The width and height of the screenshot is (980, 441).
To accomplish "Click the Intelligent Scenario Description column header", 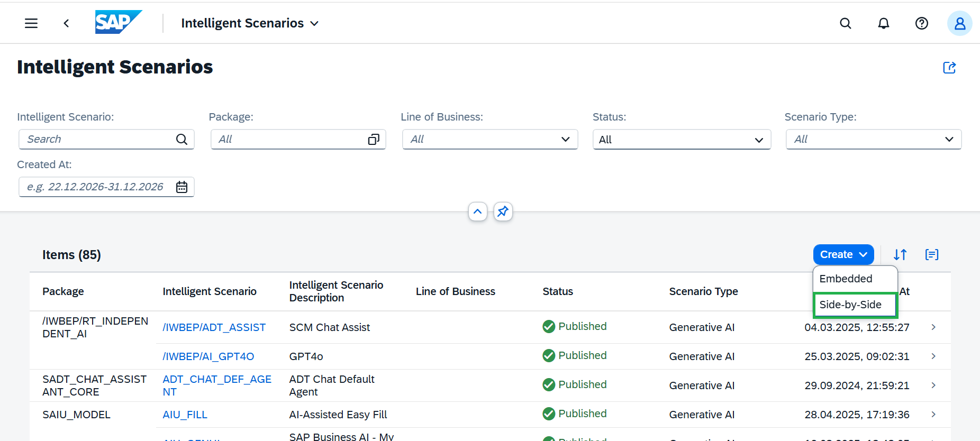I will [337, 291].
